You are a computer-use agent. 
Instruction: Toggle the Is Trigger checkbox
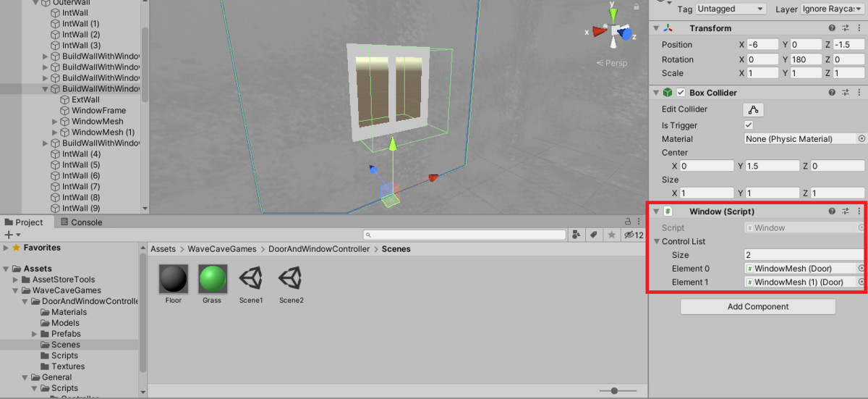coord(749,125)
